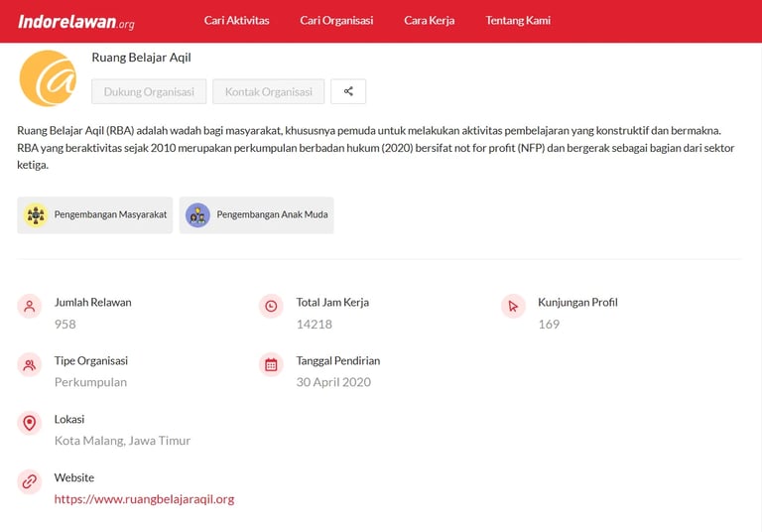
Task: Click the Ruang Belajar Aqil title
Action: click(x=142, y=58)
